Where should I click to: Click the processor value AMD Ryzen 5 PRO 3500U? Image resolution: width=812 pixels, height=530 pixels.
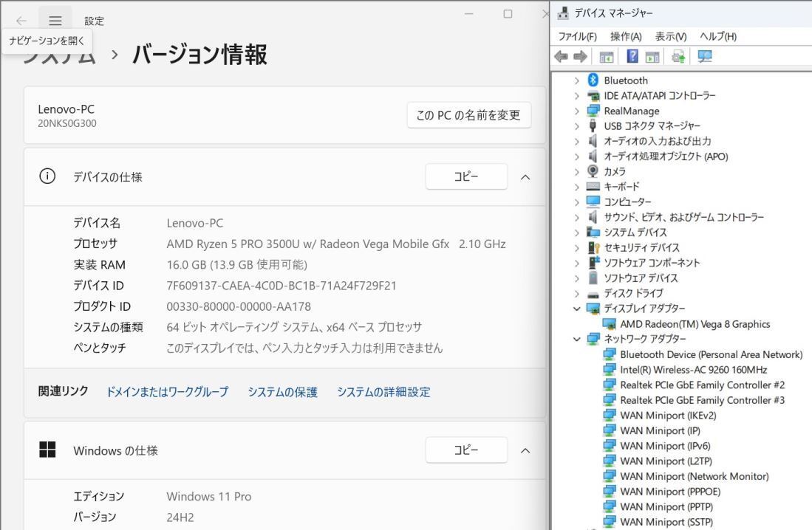tap(336, 244)
